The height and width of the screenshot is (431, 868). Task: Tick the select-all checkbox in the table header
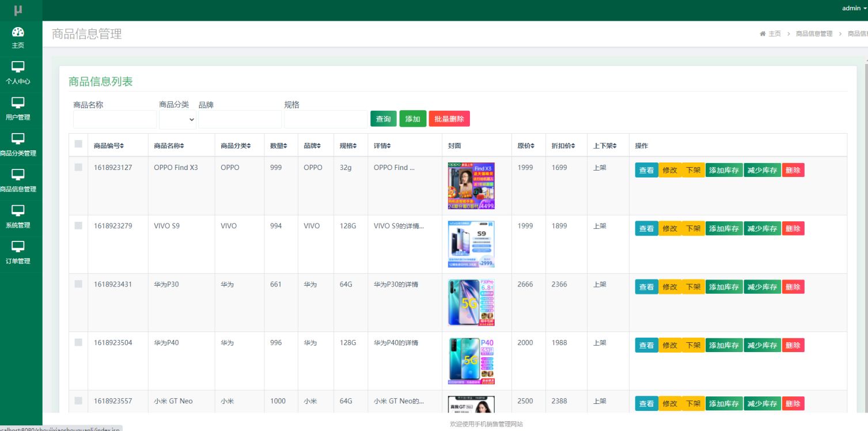point(78,144)
